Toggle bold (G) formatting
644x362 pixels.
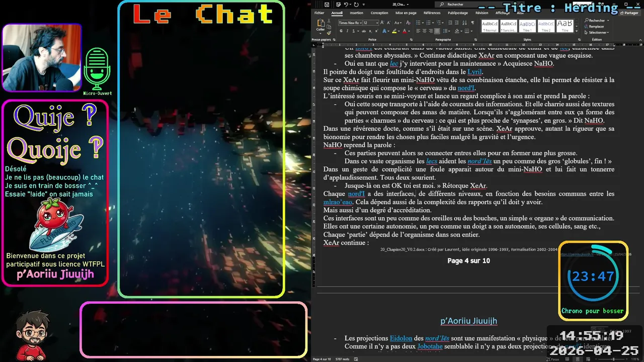tap(341, 31)
